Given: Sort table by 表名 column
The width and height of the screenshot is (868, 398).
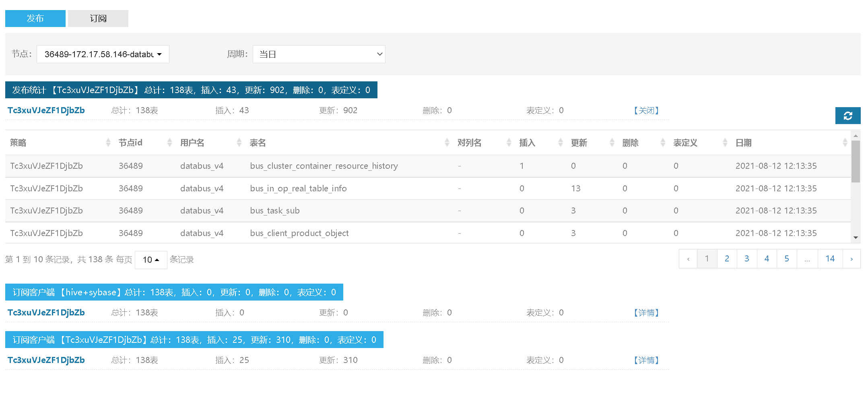Looking at the screenshot, I should point(447,143).
